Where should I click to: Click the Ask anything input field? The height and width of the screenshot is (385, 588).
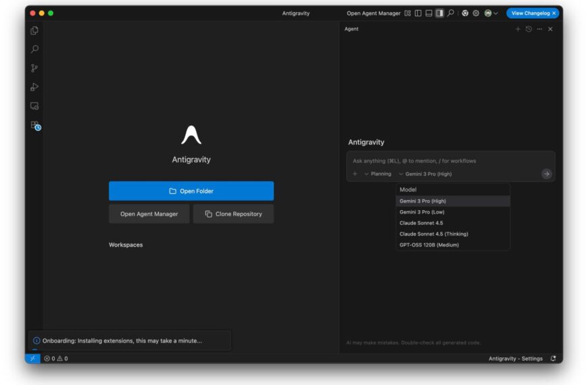[x=451, y=161]
